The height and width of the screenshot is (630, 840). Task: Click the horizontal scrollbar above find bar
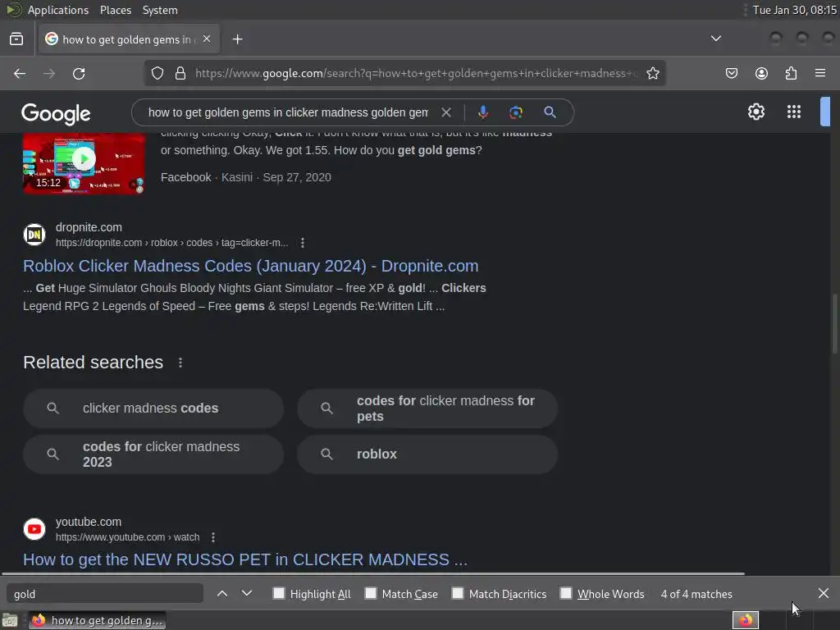click(x=372, y=573)
